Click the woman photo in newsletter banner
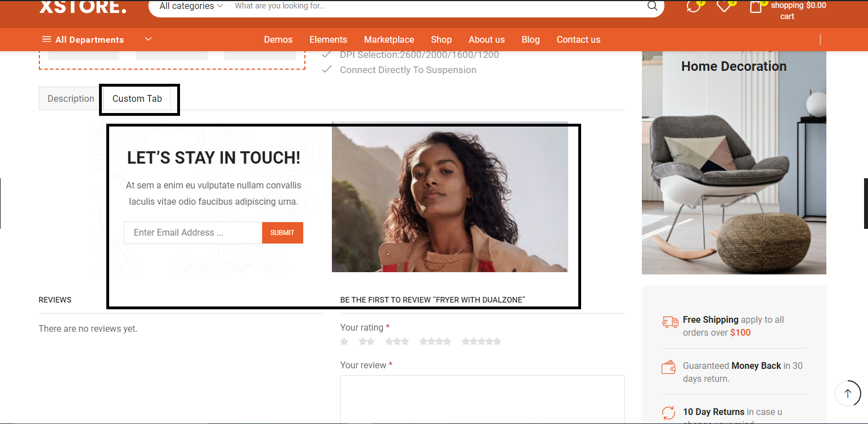 tap(450, 197)
